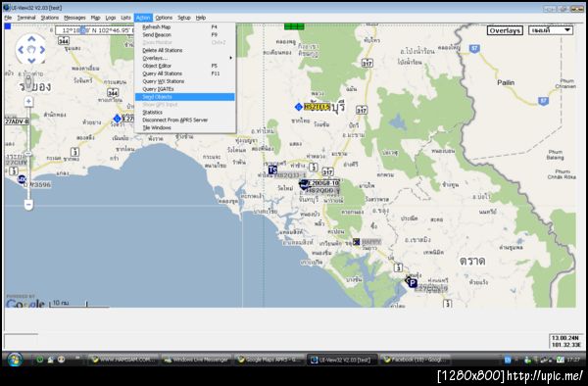Click the Pailin town label on the map

click(x=506, y=82)
